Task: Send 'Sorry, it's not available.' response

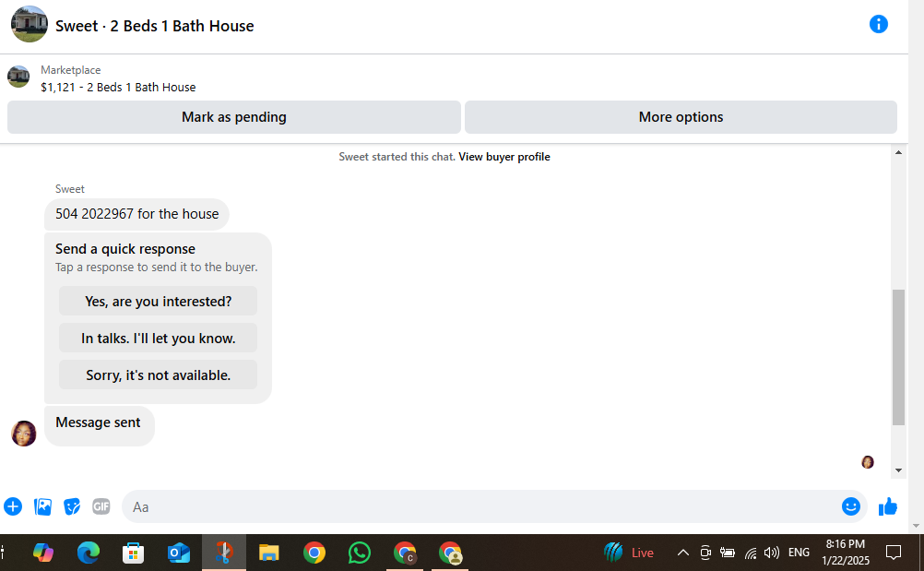Action: pyautogui.click(x=158, y=375)
